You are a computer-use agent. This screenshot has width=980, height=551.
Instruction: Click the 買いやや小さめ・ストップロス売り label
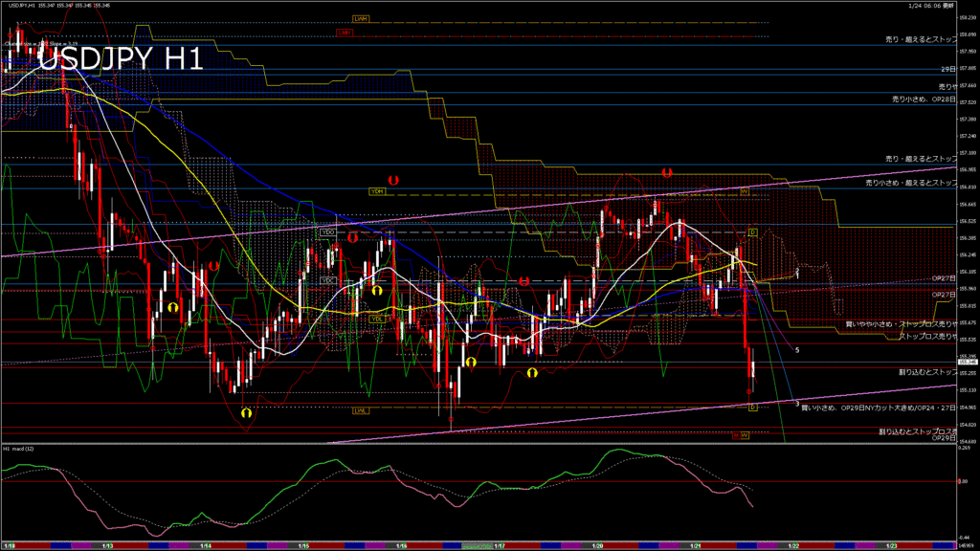click(x=901, y=324)
